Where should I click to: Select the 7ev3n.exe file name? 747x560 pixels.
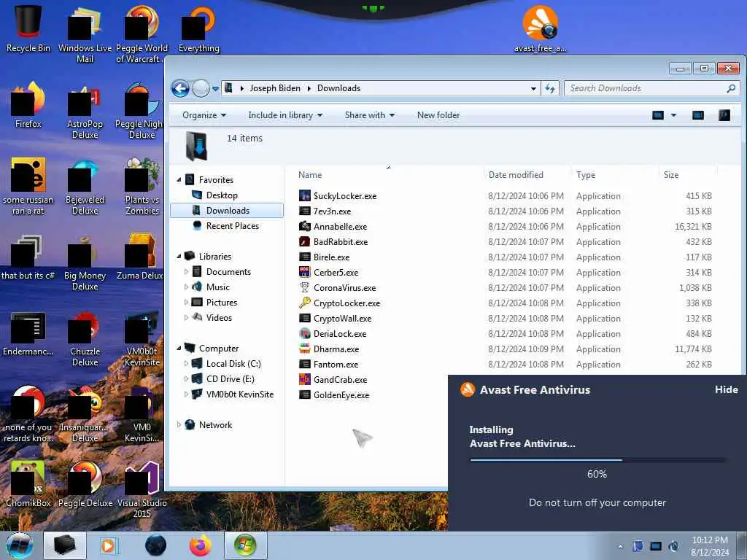[332, 211]
